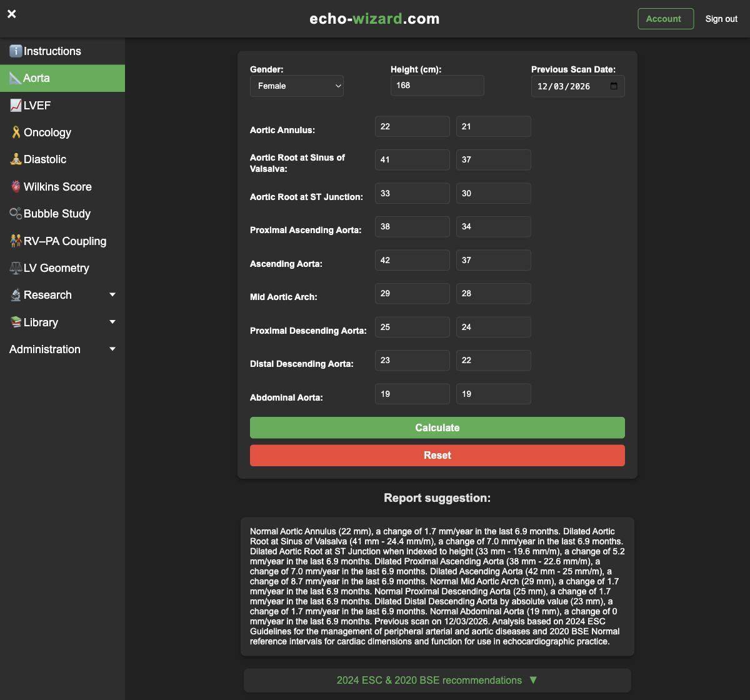Click the current Proximal Ascending Aorta field
This screenshot has height=700, width=750.
(x=412, y=227)
